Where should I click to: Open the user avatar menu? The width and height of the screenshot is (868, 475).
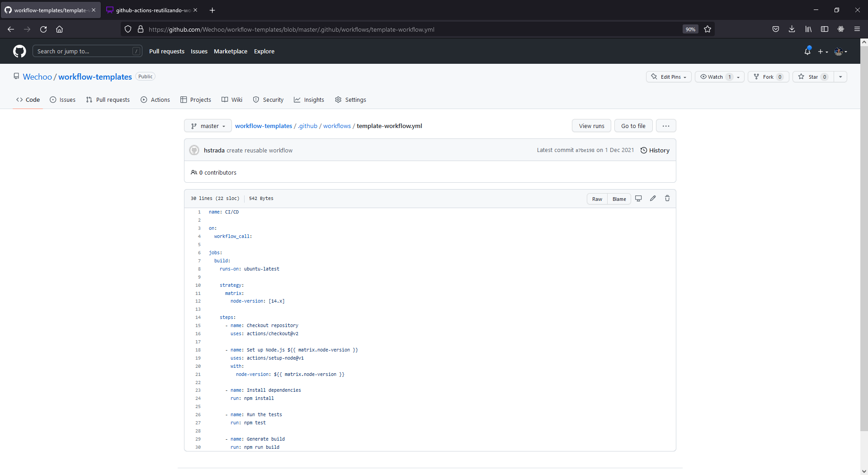pos(840,52)
